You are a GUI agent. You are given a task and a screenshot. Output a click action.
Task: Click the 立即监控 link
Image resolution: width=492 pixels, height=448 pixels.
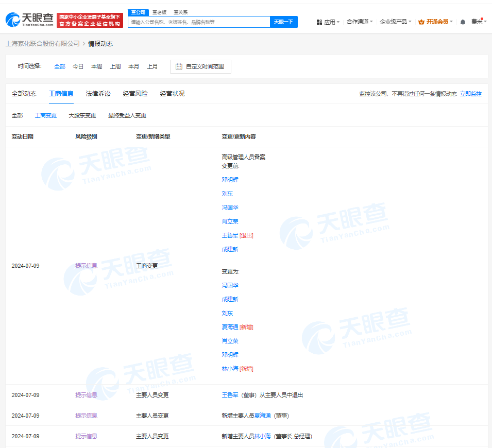point(470,94)
